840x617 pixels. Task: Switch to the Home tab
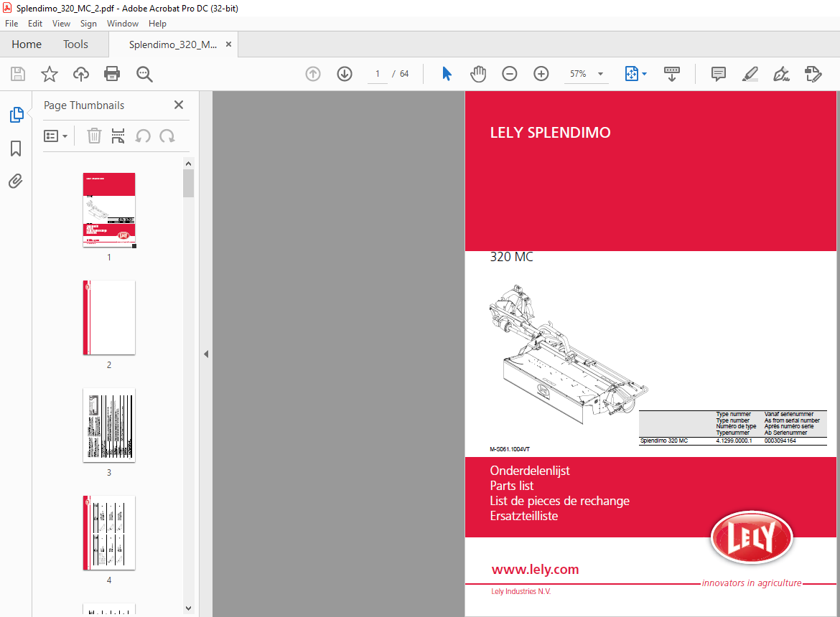27,44
